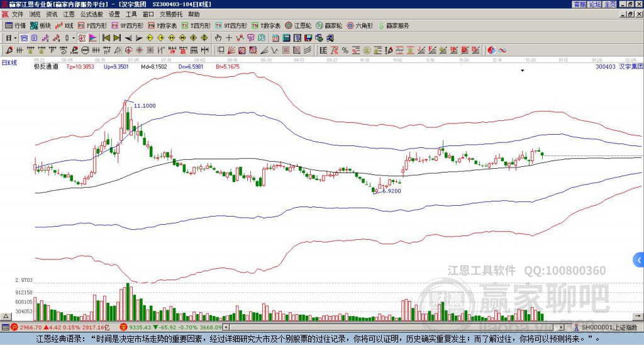Click the gold coin circle icon

(367, 50)
